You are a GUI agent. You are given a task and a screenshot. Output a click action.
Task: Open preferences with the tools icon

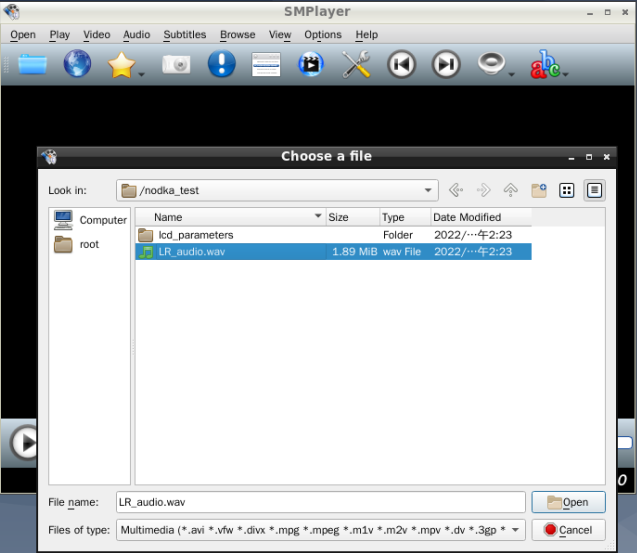356,65
